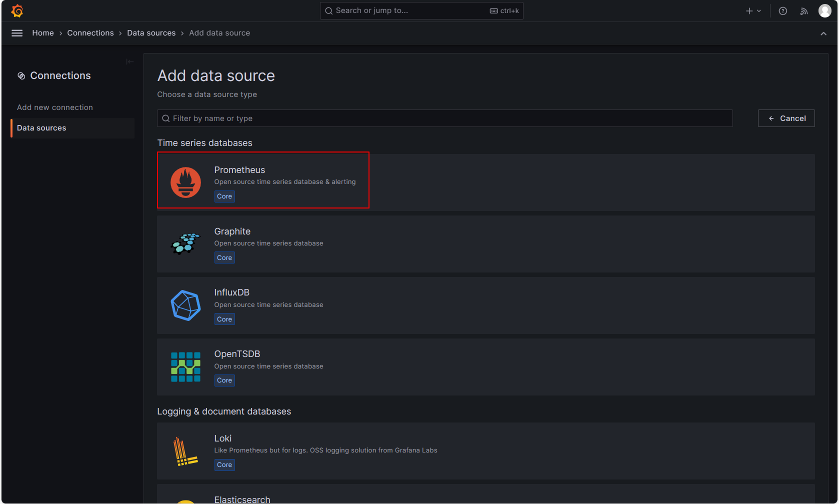Click the Core badge under InfluxDB

tap(224, 319)
